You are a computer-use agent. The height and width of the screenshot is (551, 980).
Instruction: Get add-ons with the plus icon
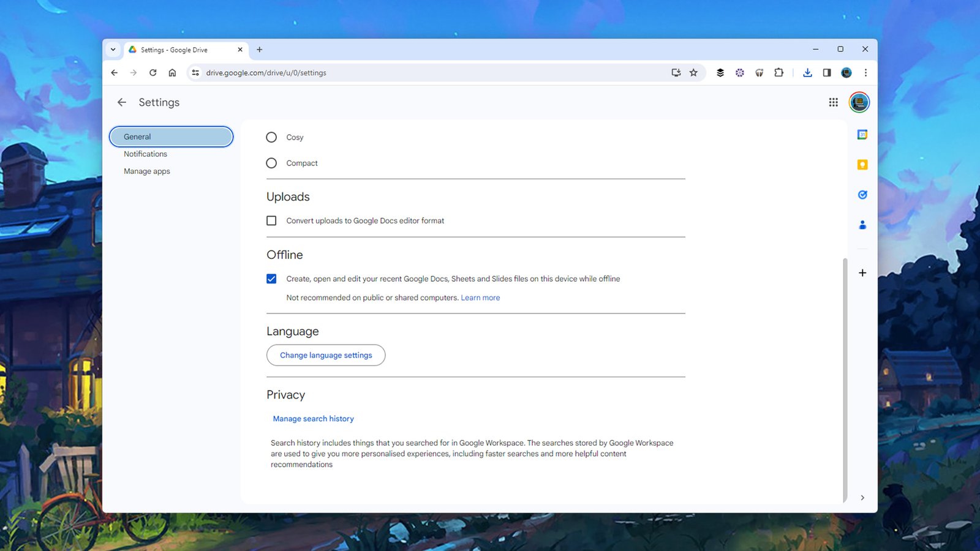coord(862,272)
